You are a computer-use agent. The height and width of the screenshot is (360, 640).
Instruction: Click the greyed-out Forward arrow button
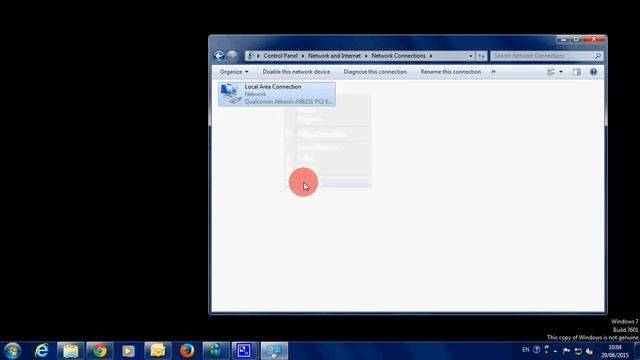click(x=232, y=56)
